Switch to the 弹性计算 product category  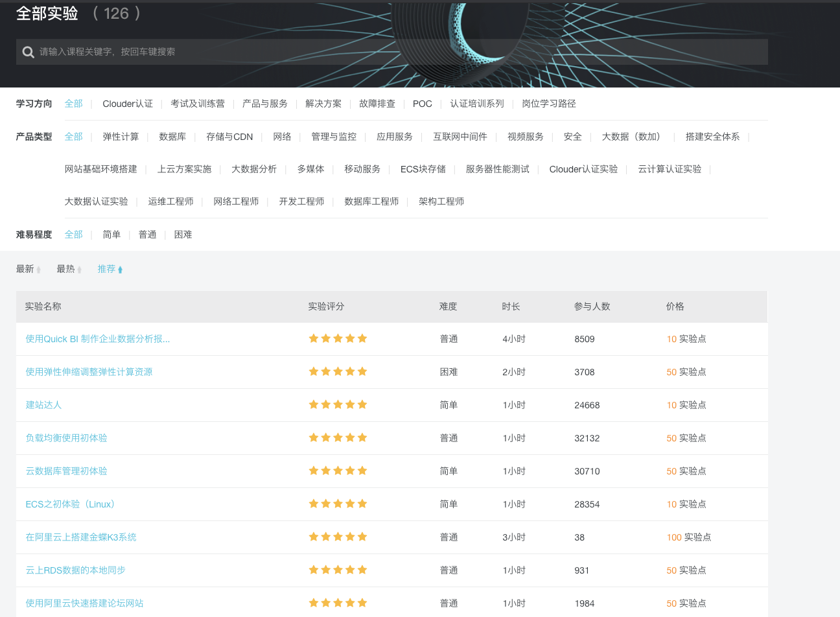coord(121,137)
